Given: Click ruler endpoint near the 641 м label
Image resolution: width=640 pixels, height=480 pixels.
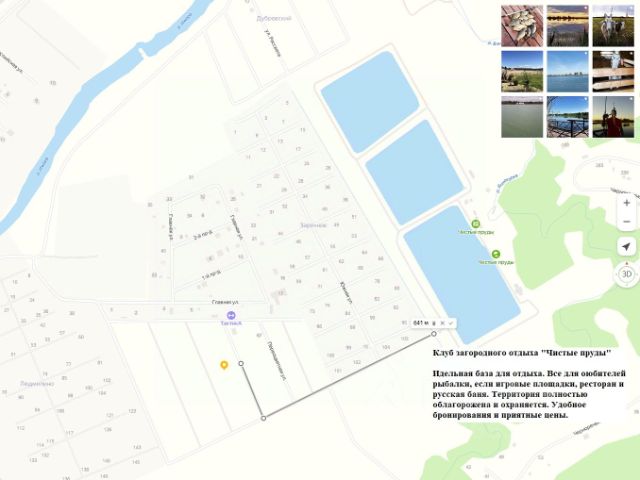Looking at the screenshot, I should pyautogui.click(x=434, y=334).
